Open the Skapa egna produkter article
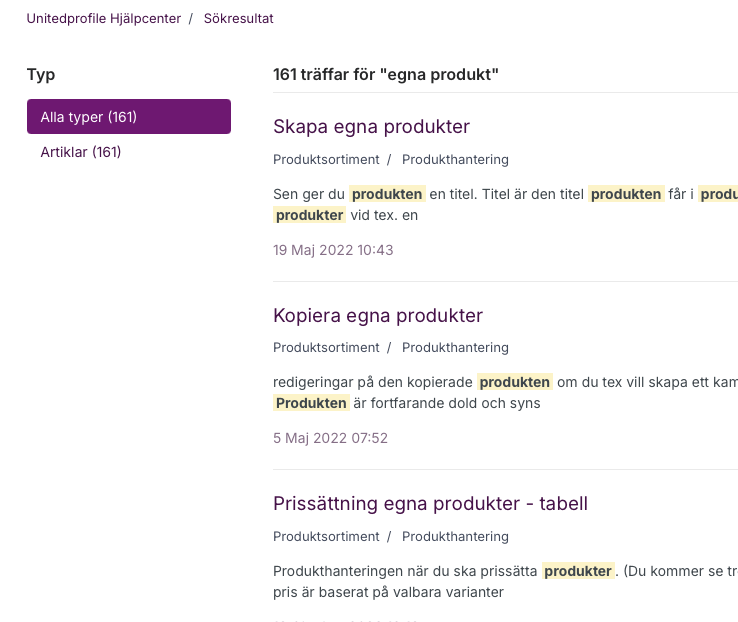 371,127
